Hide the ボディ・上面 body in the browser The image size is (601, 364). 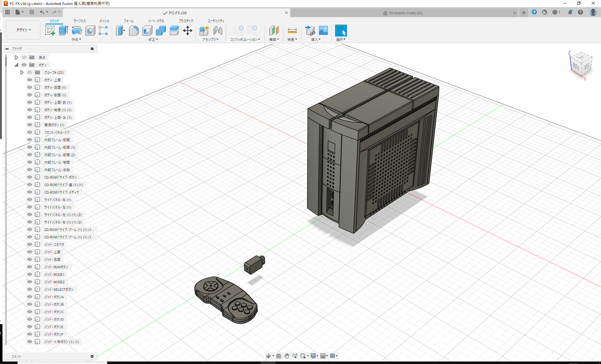(29, 80)
